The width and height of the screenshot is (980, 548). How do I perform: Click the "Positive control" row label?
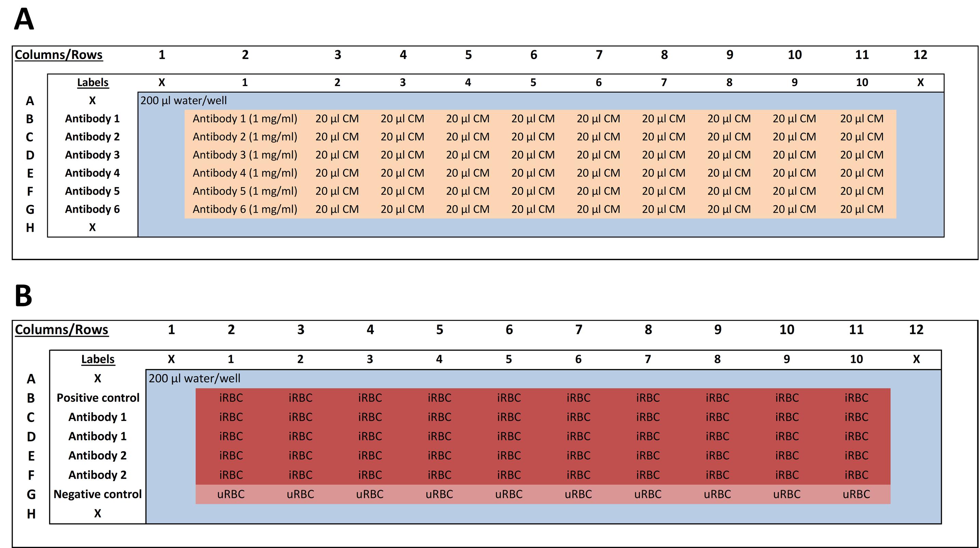coord(98,398)
